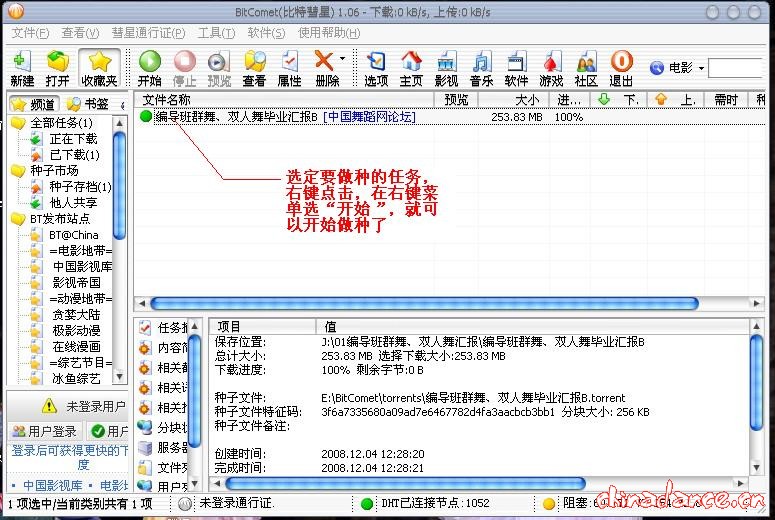
Task: Select 他人共享 tree item
Action: point(73,203)
